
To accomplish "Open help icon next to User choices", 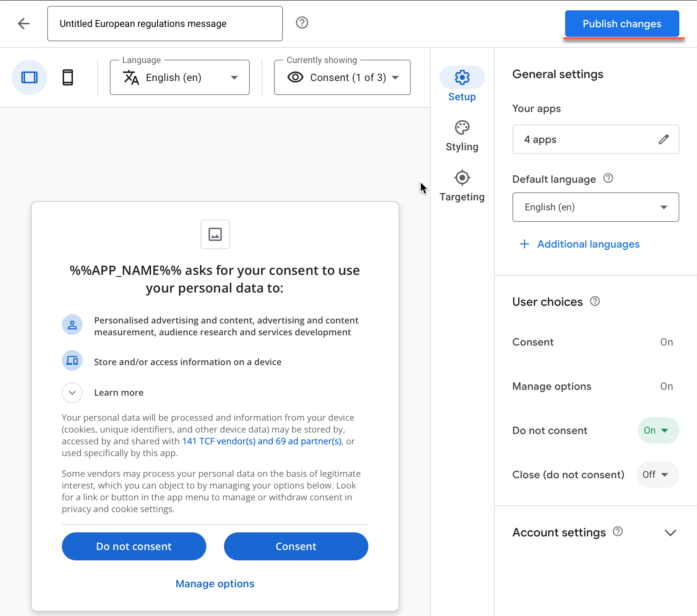I will pyautogui.click(x=595, y=301).
